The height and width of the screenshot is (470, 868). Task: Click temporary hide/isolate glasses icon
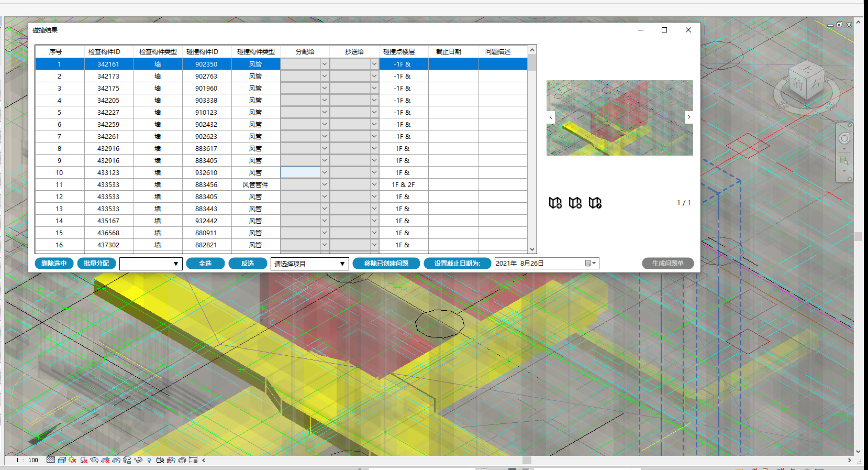[138, 460]
